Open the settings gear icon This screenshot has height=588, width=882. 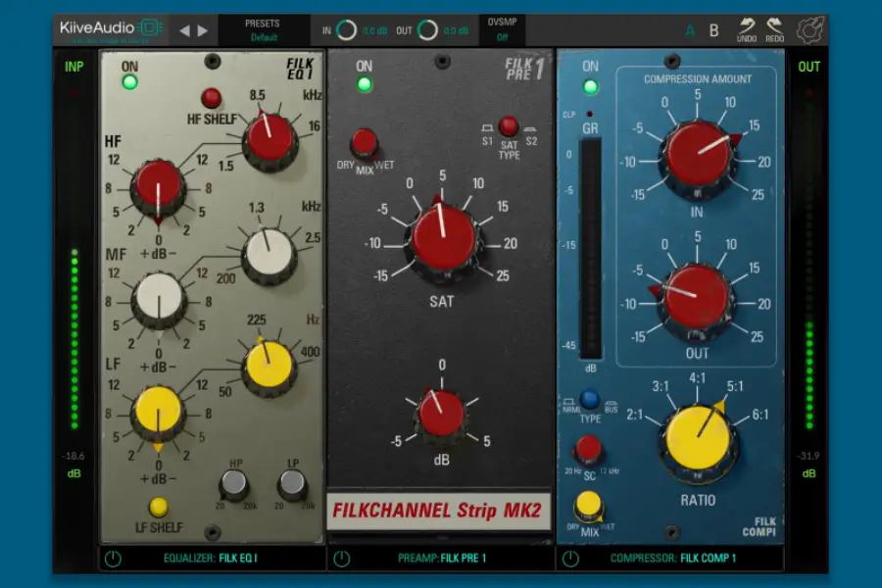click(x=810, y=30)
